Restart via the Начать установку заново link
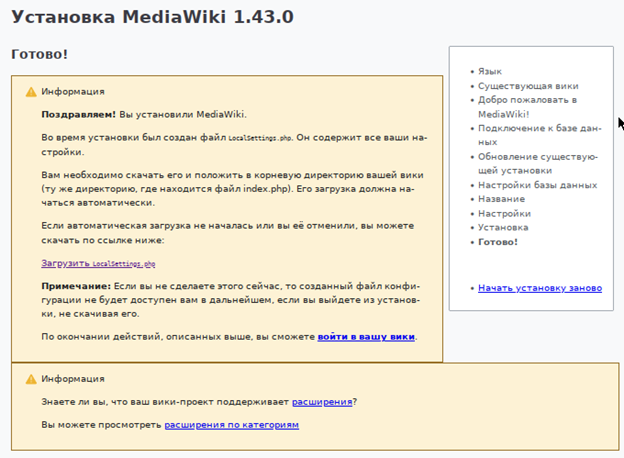 coord(540,288)
